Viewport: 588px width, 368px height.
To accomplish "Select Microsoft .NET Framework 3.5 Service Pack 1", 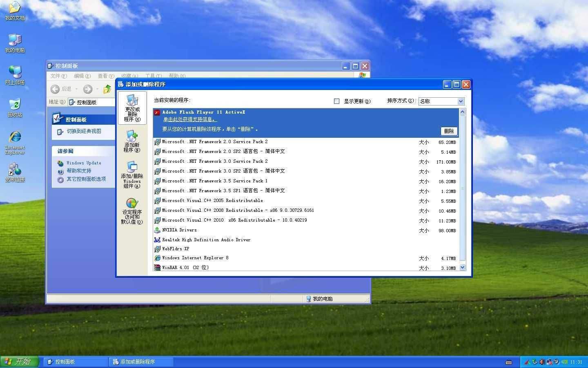I will click(305, 181).
